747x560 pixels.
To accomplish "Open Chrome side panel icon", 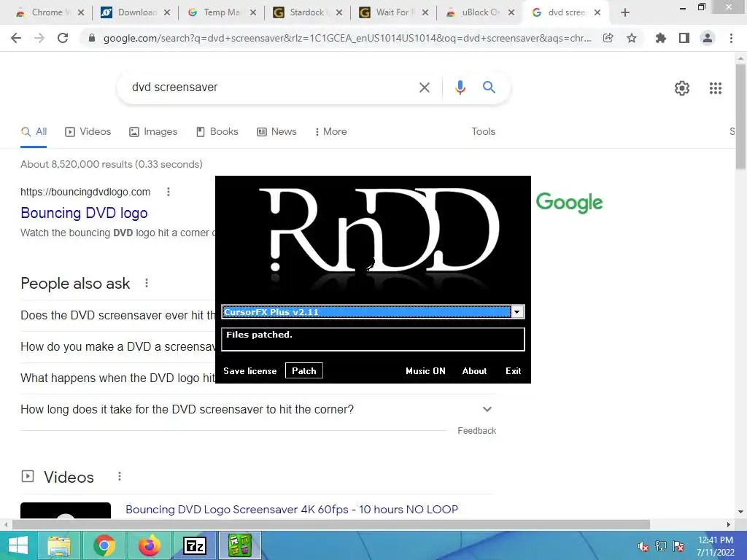I will [684, 38].
